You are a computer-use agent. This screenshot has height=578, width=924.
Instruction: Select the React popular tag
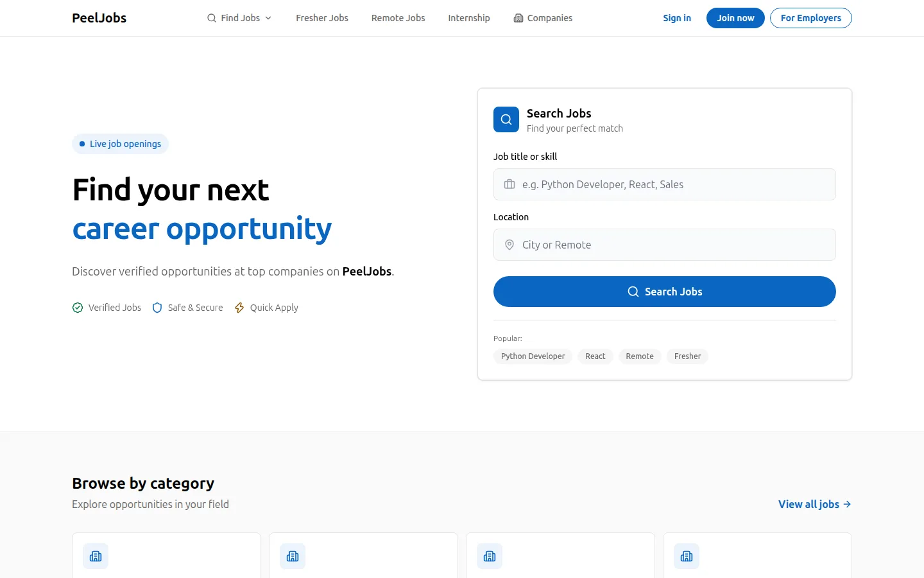[x=595, y=356]
